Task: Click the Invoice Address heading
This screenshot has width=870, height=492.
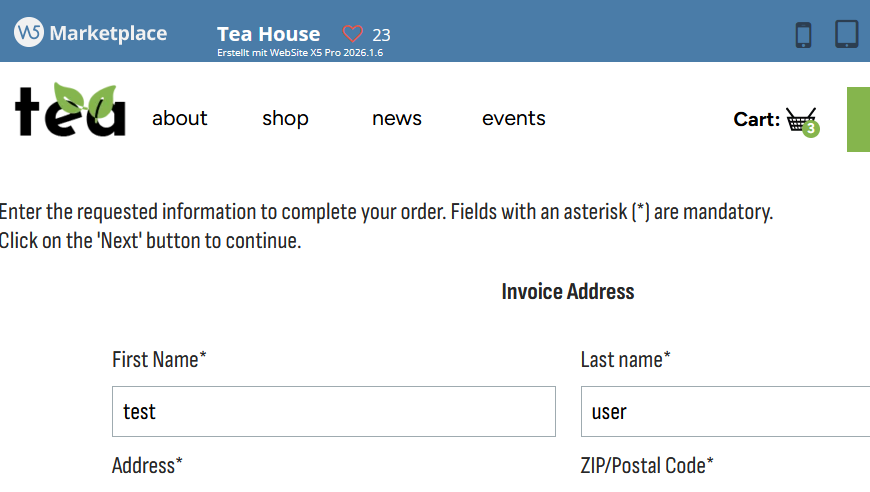Action: 568,292
